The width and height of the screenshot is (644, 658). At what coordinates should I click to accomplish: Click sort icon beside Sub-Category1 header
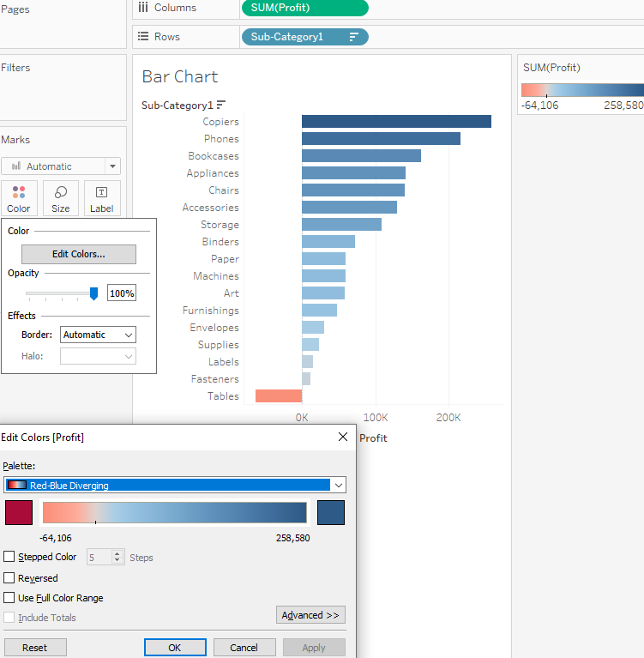pos(221,105)
